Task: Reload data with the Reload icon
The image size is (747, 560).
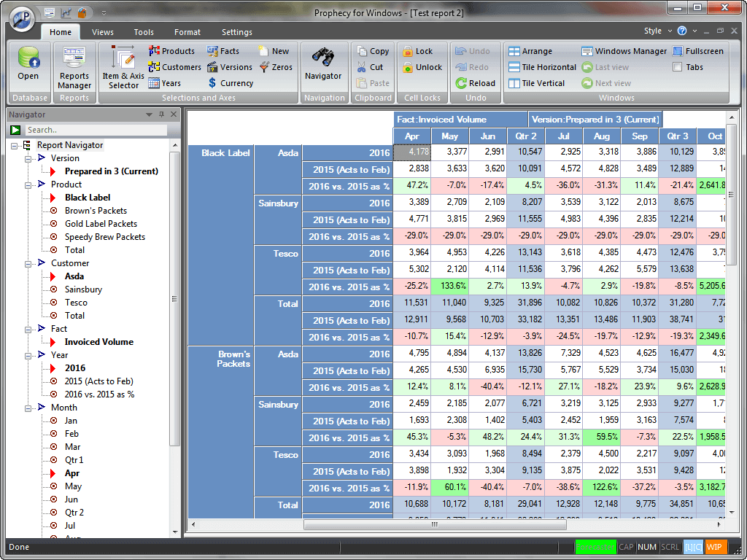Action: coord(461,83)
